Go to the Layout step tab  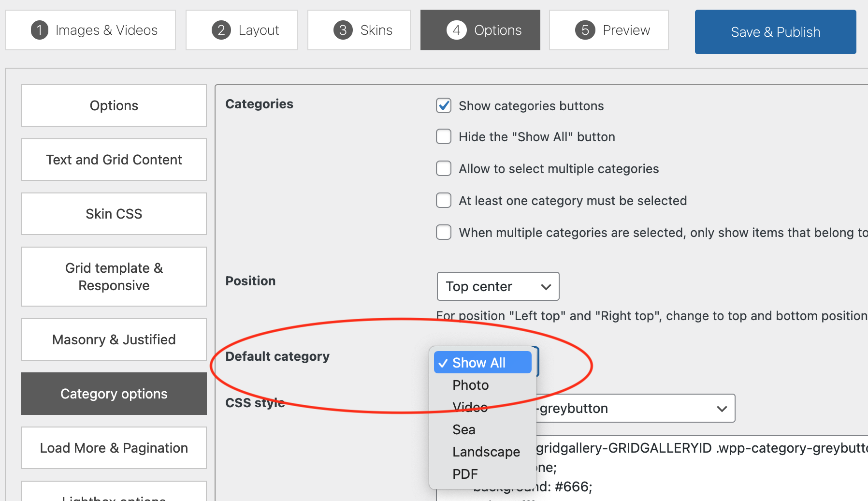(242, 30)
